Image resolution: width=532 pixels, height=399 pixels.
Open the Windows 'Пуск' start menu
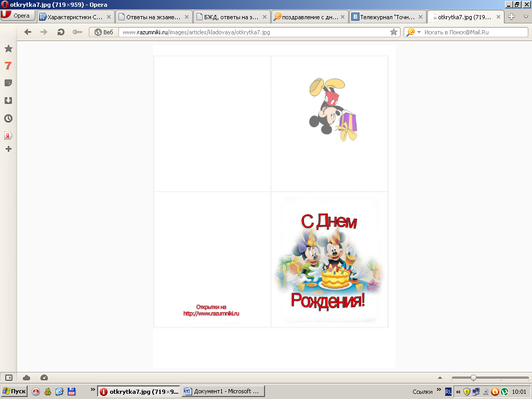(x=14, y=391)
